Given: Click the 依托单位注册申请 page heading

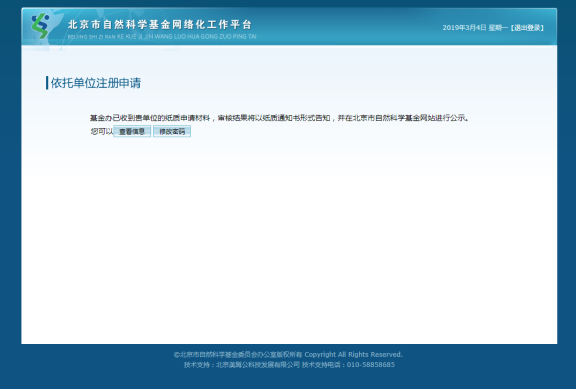Looking at the screenshot, I should point(96,83).
